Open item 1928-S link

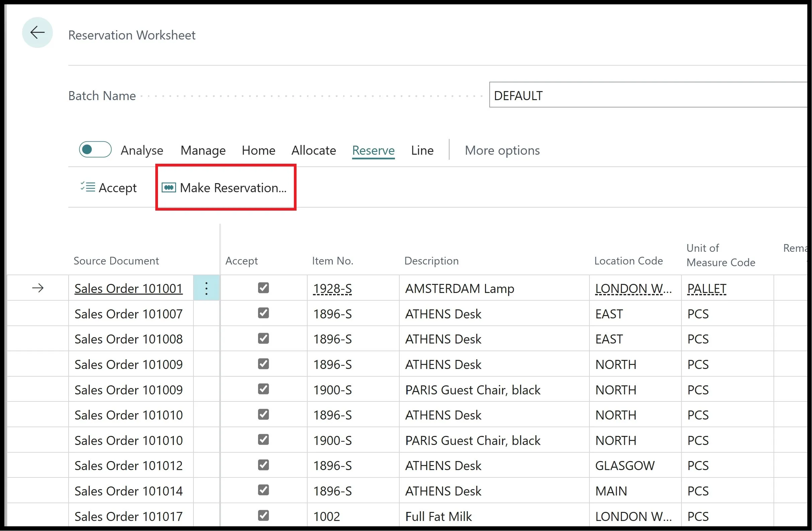click(x=332, y=288)
